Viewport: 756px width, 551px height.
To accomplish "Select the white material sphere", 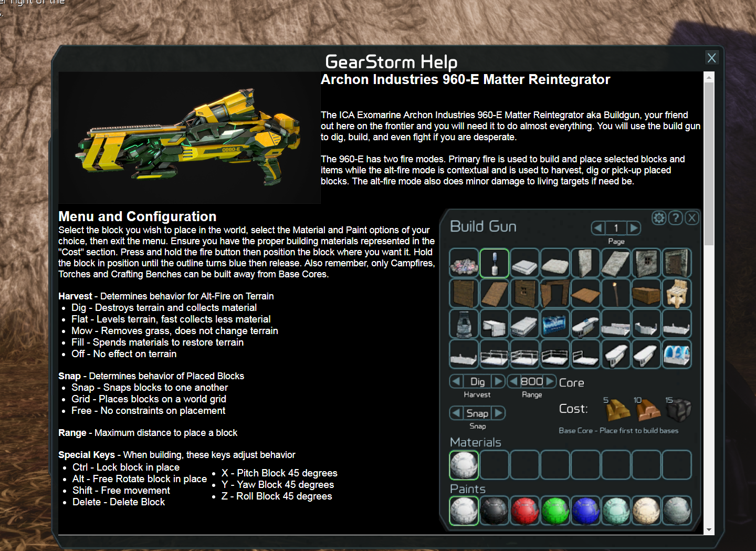I will click(464, 465).
